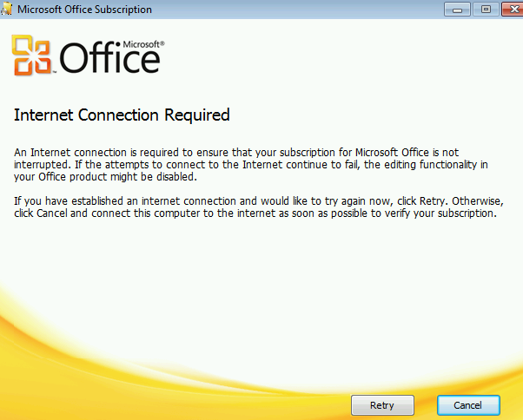
Task: Click the orange Office logo square
Action: tap(33, 56)
